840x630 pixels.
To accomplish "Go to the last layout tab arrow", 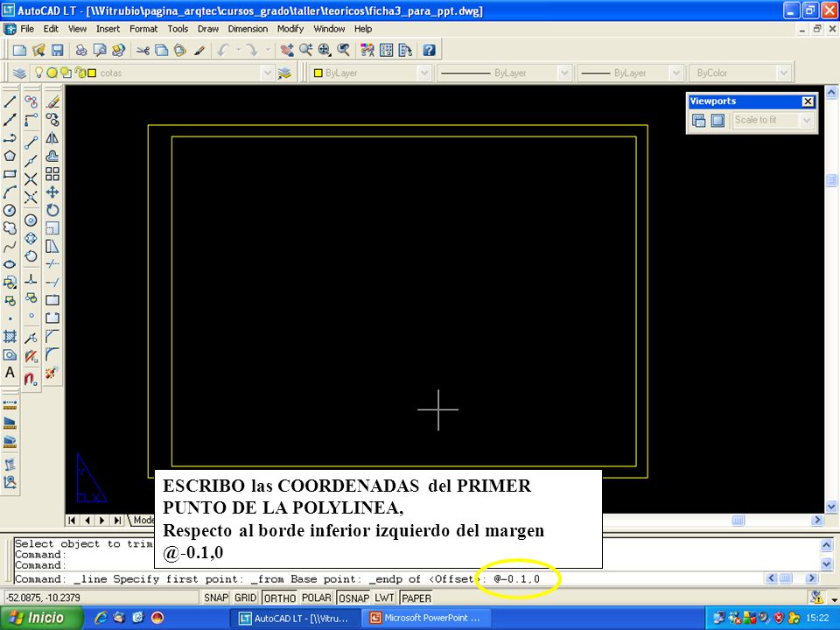I will [117, 520].
